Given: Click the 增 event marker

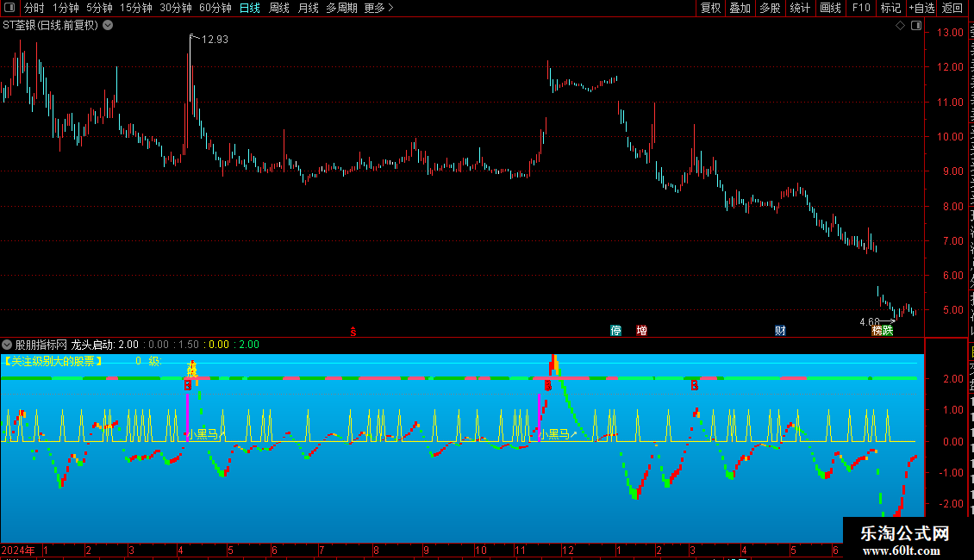Looking at the screenshot, I should click(641, 330).
